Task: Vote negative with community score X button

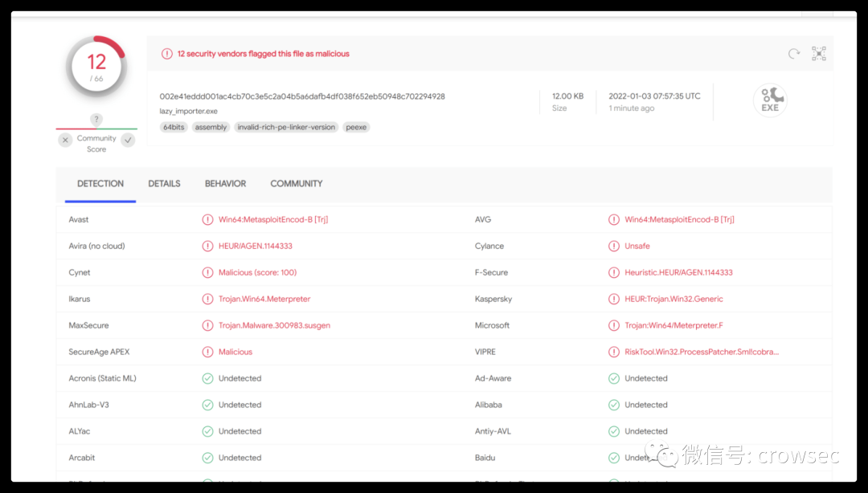Action: coord(65,140)
